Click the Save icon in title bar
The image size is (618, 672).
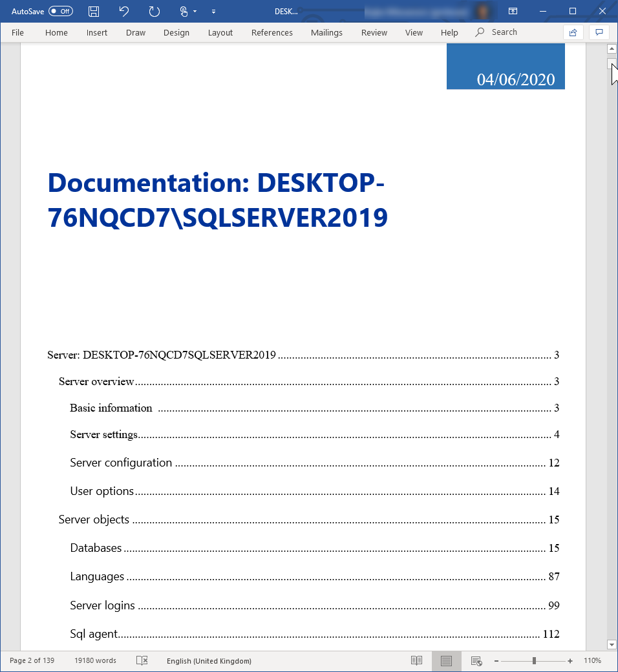pos(94,12)
